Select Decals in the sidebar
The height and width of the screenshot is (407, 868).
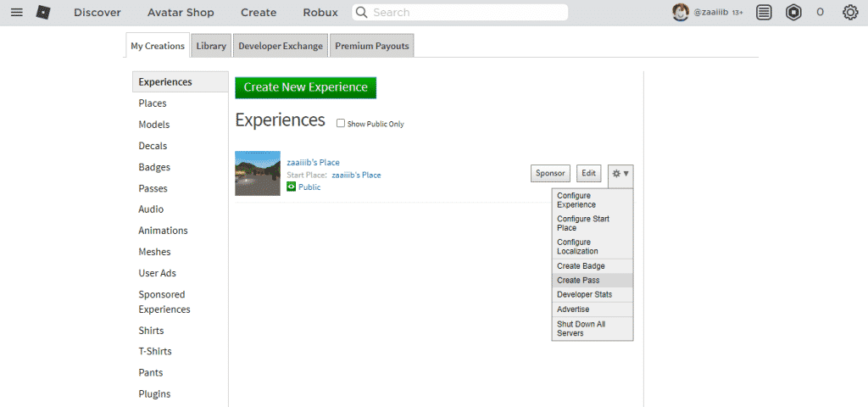click(x=153, y=146)
